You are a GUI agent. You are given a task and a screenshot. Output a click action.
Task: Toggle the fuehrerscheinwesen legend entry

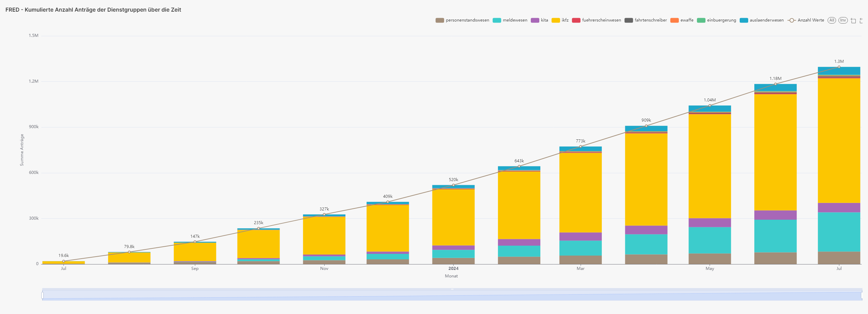(576, 21)
